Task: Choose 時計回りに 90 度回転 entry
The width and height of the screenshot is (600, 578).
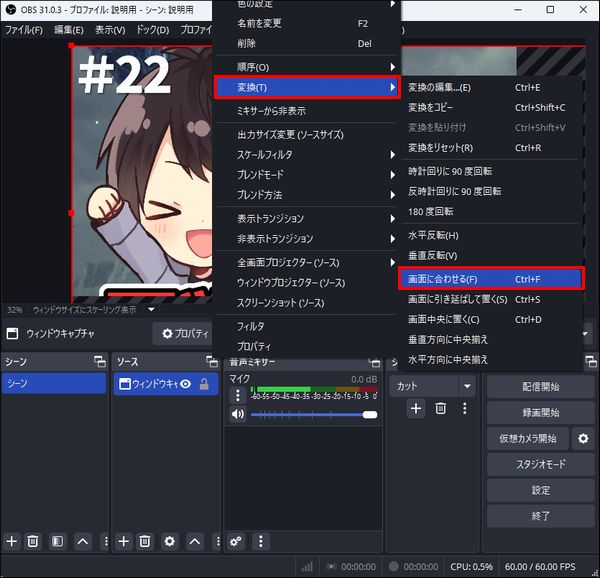Action: (x=491, y=171)
